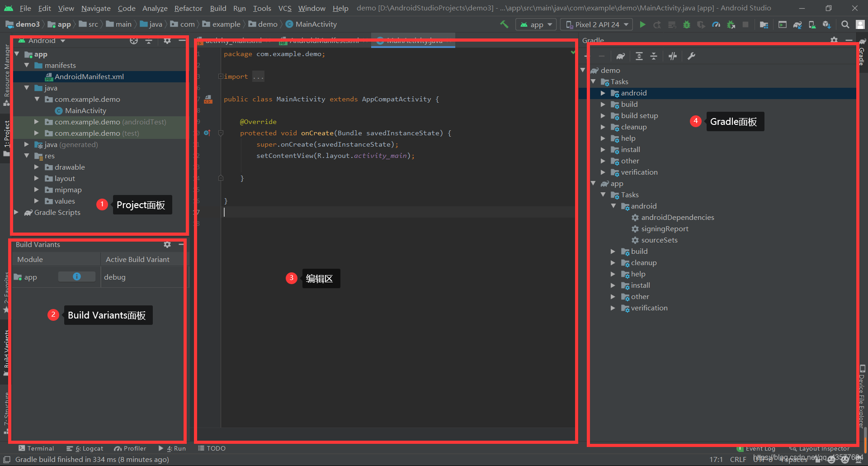Click Gradle refresh elephant icon
Screen dimensions: 868x466
(620, 56)
